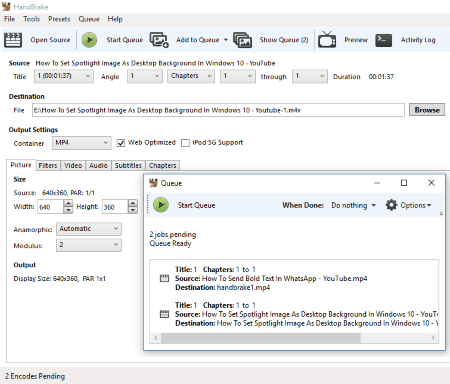The height and width of the screenshot is (384, 450).
Task: Select the job with destination handbrake1.mp4
Action: click(294, 278)
